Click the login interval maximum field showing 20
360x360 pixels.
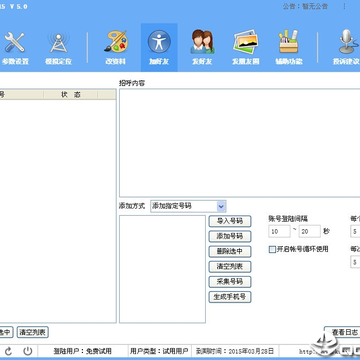310,231
